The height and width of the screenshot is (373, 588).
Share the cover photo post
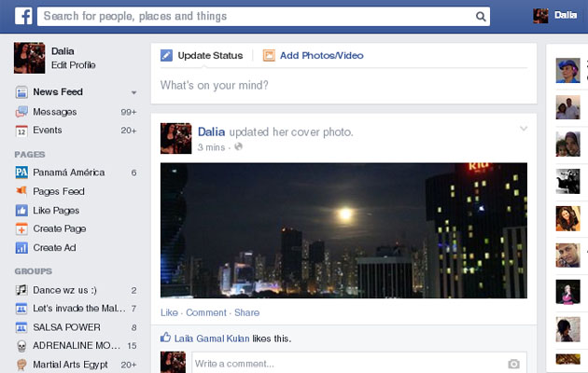click(x=246, y=312)
